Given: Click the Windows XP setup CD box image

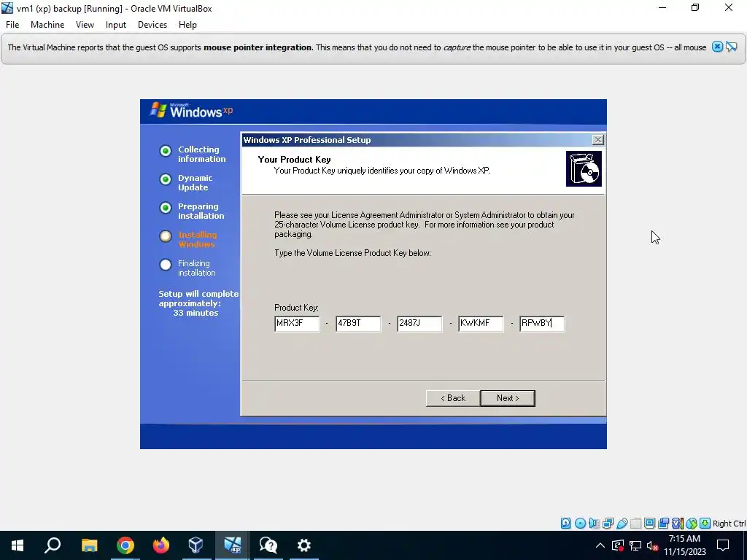Looking at the screenshot, I should pos(584,168).
